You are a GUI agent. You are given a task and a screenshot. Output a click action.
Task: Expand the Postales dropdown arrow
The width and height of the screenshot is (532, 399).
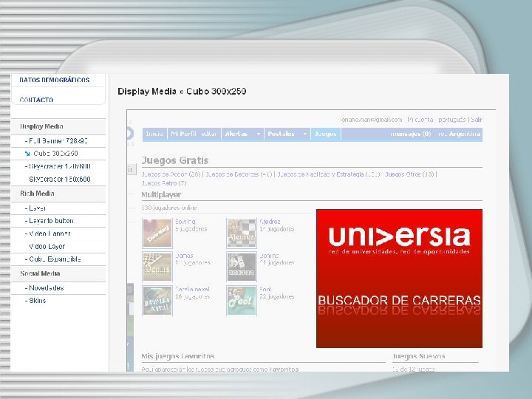(x=305, y=134)
